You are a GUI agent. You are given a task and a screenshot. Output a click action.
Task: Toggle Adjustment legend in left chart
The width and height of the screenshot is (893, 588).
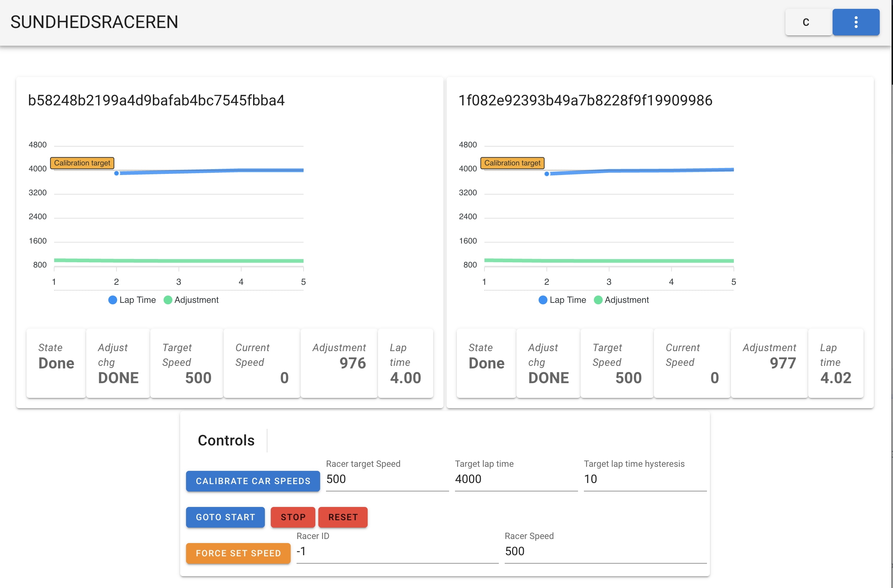[191, 300]
